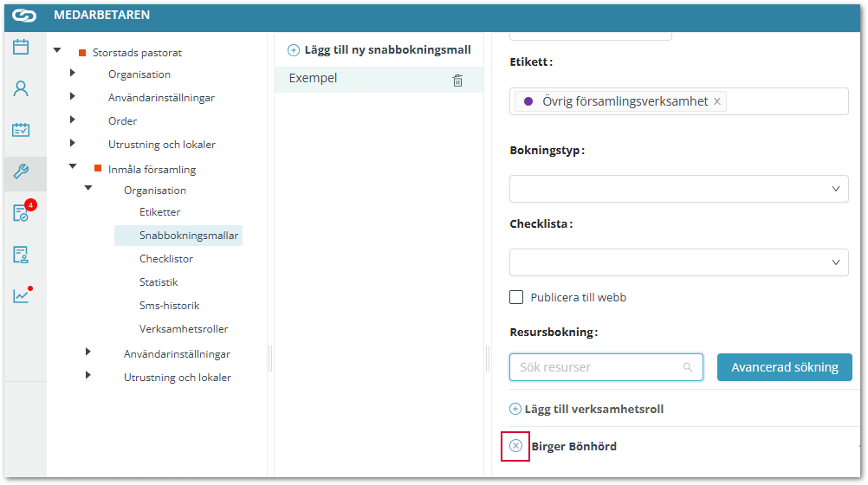This screenshot has width=868, height=485.
Task: Open the person profile sidebar icon
Action: pyautogui.click(x=21, y=88)
